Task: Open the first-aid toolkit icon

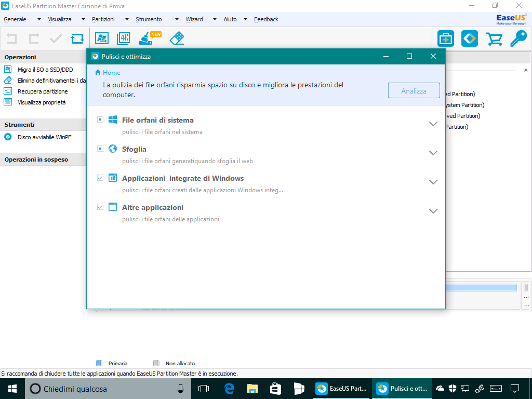Action: coord(446,38)
